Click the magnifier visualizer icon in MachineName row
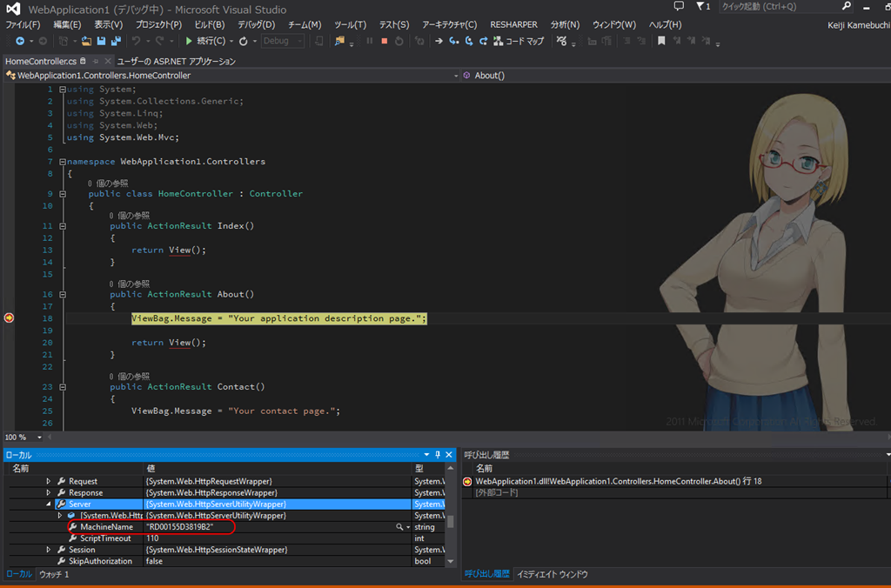Viewport: 891px width, 588px height. click(x=400, y=527)
